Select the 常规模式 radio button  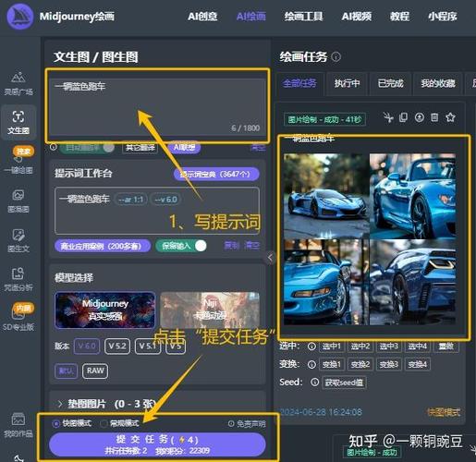click(x=104, y=424)
